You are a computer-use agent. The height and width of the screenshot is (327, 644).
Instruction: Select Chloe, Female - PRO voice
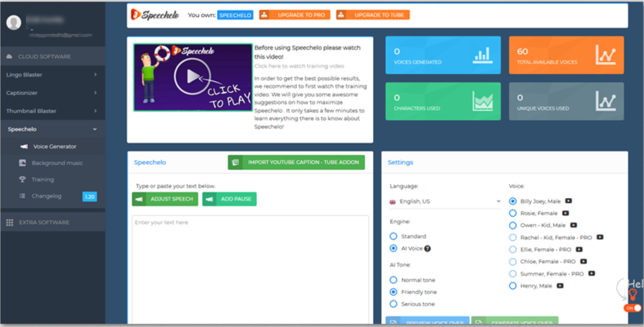[x=513, y=262]
